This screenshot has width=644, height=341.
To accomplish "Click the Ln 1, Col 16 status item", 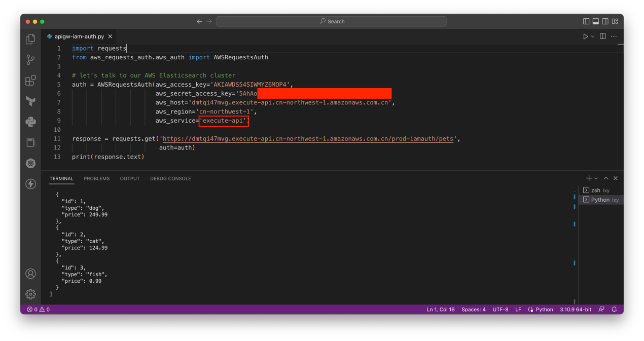I will pos(440,310).
